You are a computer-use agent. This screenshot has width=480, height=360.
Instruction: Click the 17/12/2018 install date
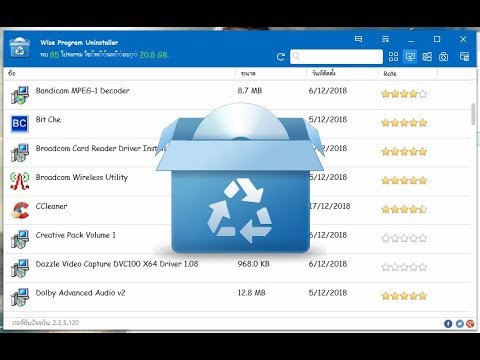pos(329,206)
